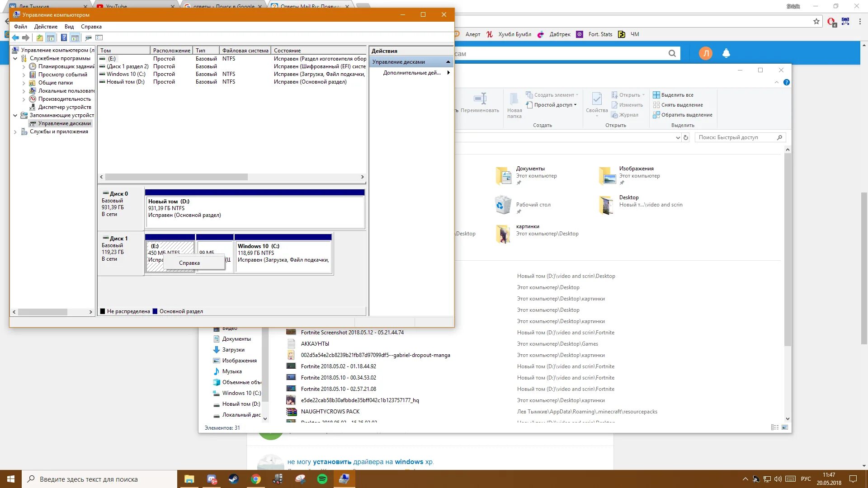Select Справка in the context menu

click(189, 263)
